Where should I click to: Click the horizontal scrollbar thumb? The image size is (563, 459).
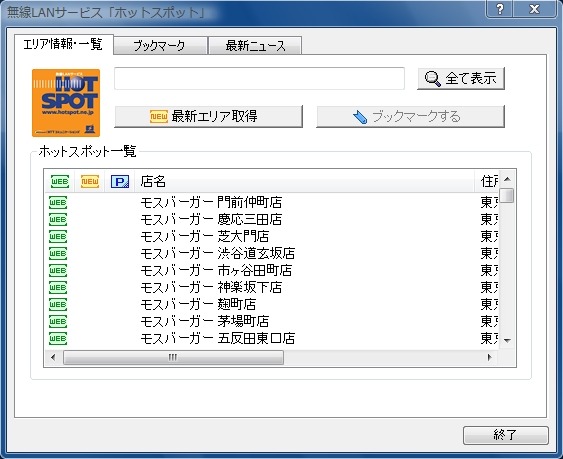point(173,357)
